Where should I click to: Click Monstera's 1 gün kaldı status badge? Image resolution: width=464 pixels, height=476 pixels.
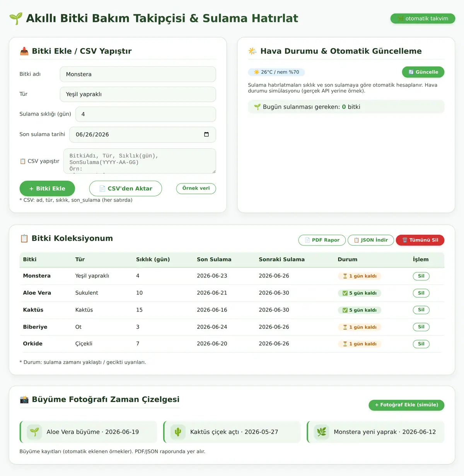coord(360,276)
